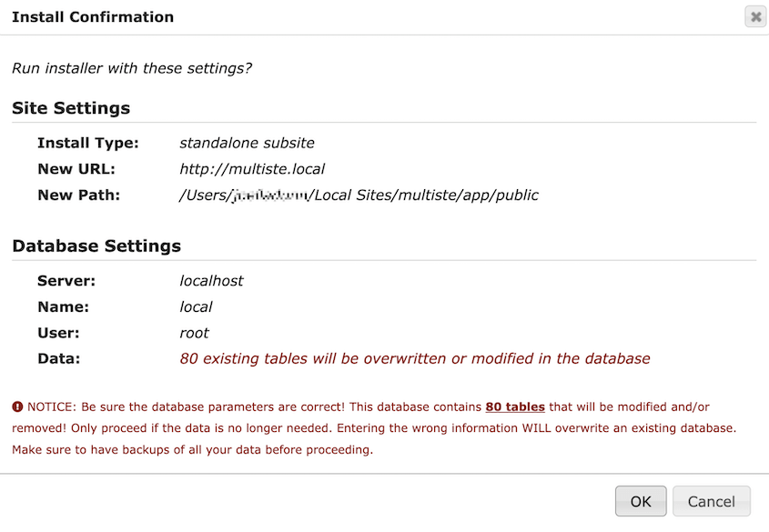The width and height of the screenshot is (769, 532).
Task: Click the "Database Settings" section heading
Action: point(96,246)
